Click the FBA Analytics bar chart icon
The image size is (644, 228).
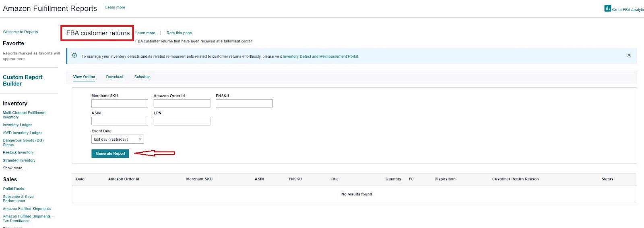coord(607,8)
